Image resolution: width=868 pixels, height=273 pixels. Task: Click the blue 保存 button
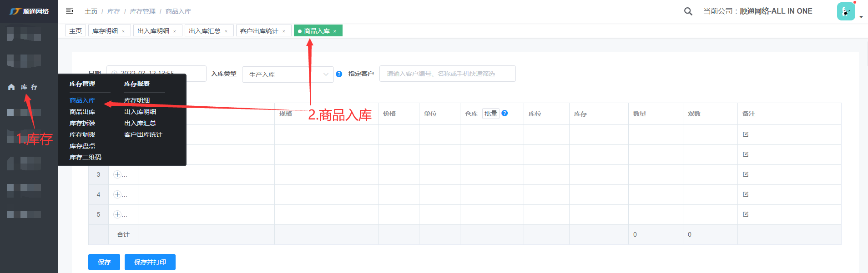tap(104, 262)
